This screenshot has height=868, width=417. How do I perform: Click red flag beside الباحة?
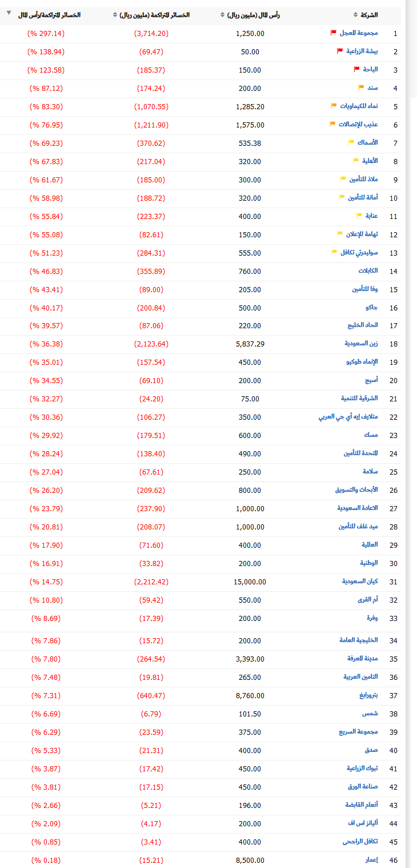(x=357, y=69)
